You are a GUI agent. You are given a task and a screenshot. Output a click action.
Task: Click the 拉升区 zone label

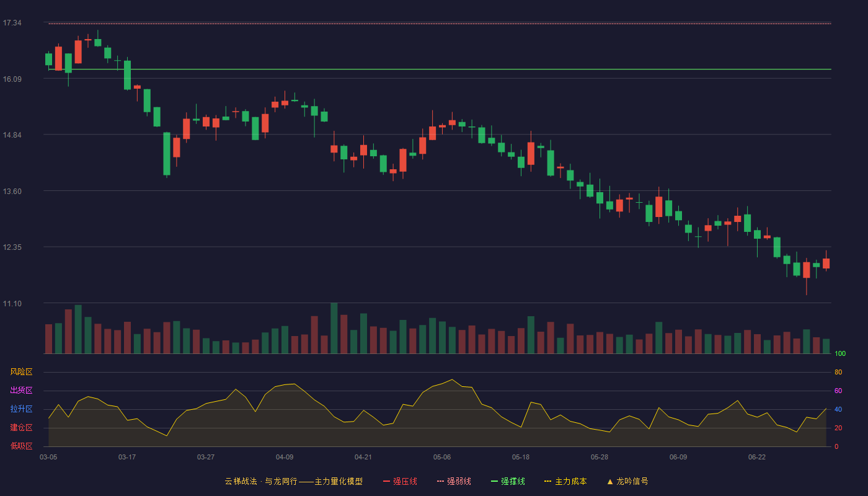click(21, 409)
